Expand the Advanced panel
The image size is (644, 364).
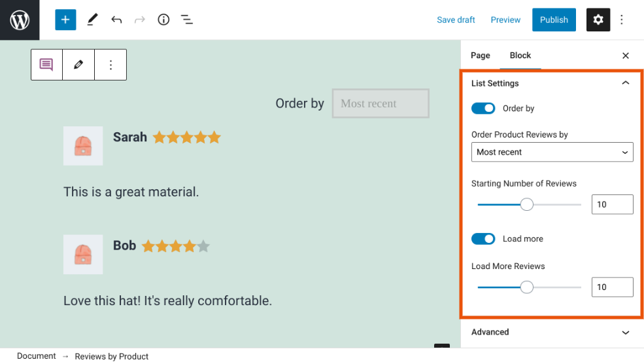tap(625, 332)
